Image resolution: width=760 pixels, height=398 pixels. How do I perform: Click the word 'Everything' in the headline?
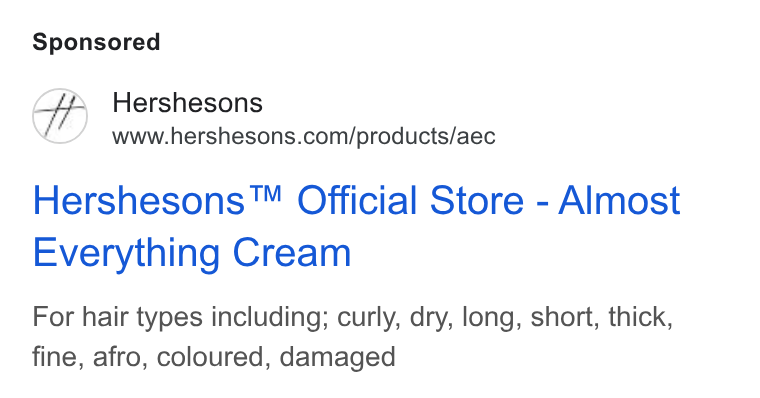point(127,253)
